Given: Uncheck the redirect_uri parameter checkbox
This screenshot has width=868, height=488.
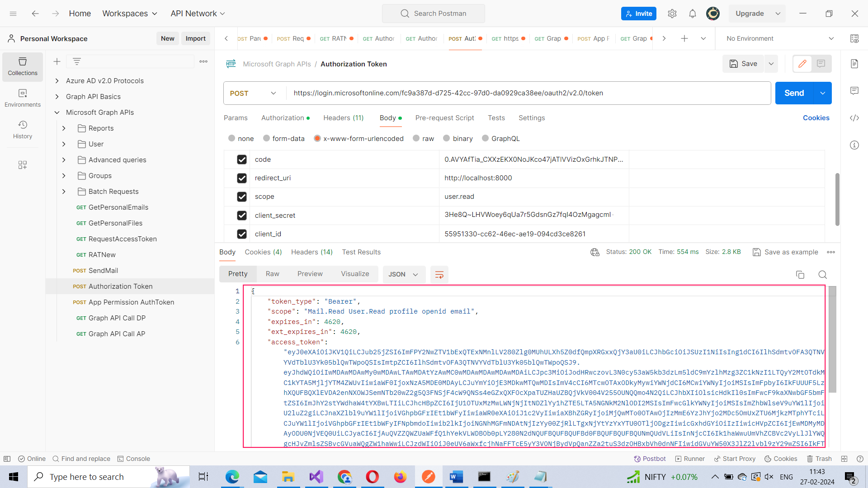Looking at the screenshot, I should point(242,178).
